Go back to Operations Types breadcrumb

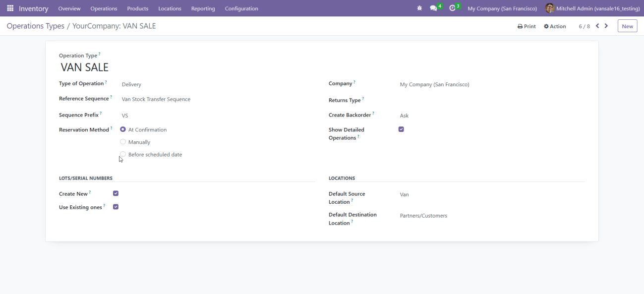35,26
